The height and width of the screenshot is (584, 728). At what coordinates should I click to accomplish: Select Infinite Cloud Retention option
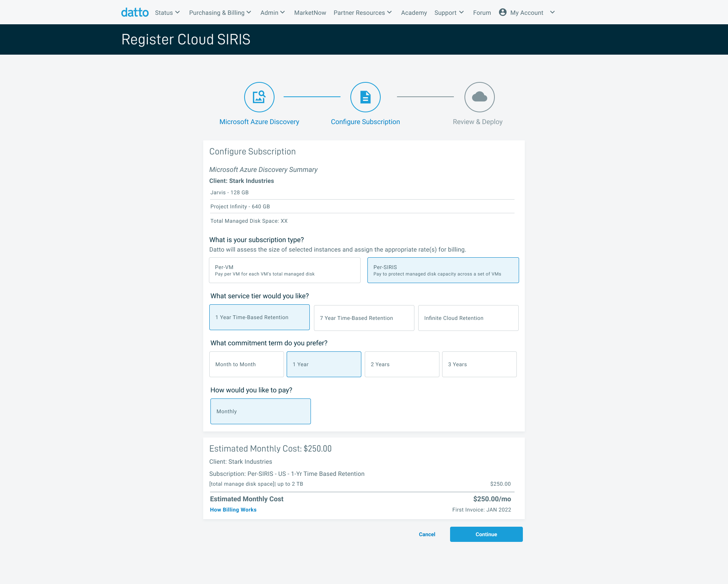[468, 318]
